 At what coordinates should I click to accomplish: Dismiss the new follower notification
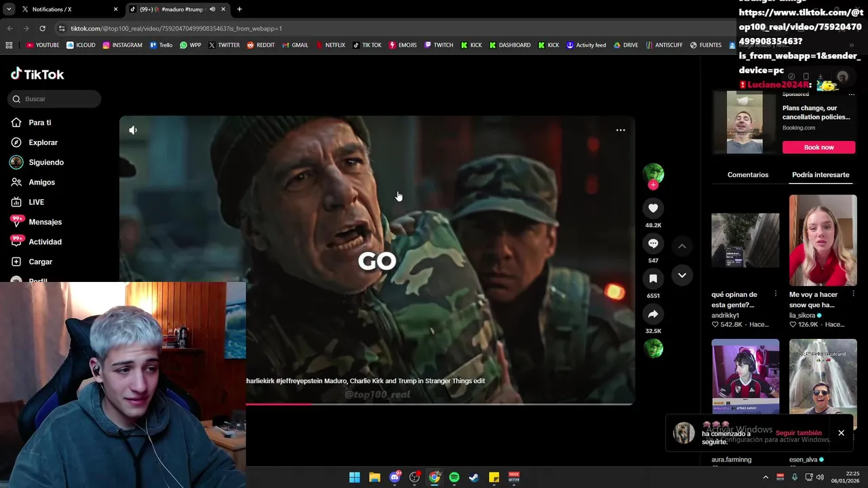[x=841, y=433]
